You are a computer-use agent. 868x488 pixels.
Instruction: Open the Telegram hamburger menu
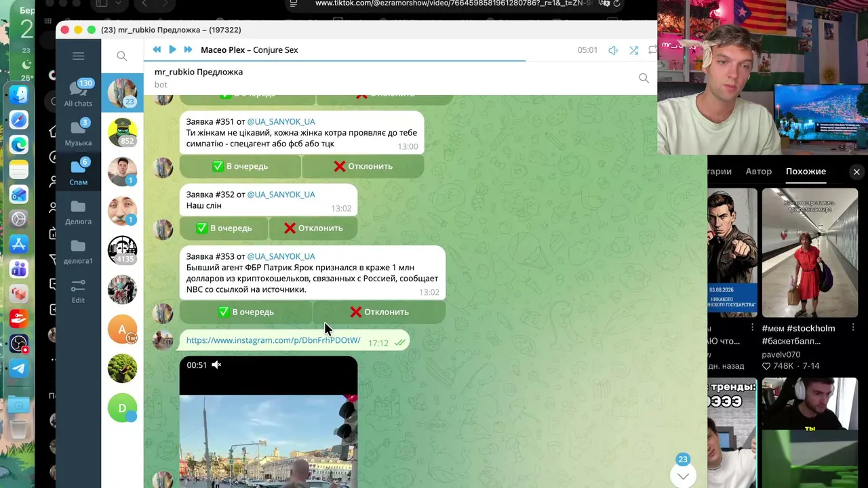[x=78, y=56]
